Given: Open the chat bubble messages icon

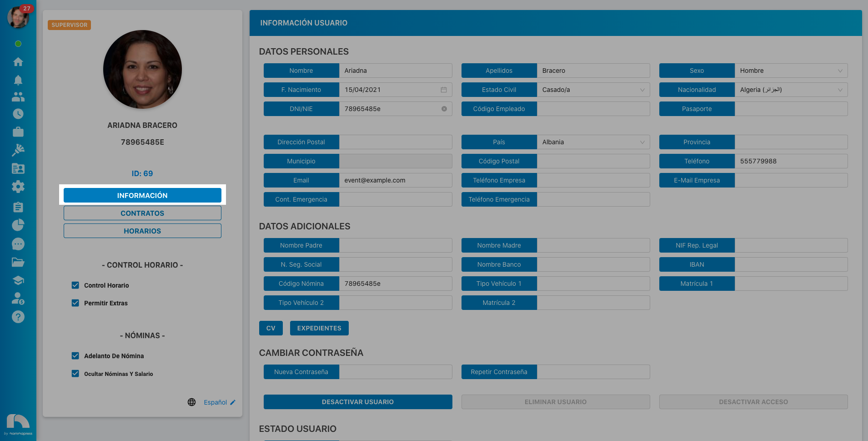Looking at the screenshot, I should [18, 244].
